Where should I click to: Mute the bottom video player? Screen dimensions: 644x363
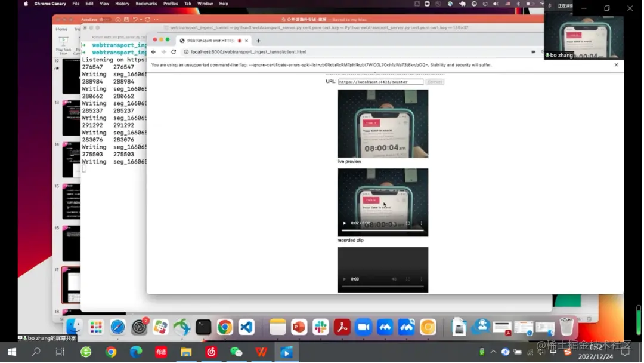(x=394, y=279)
